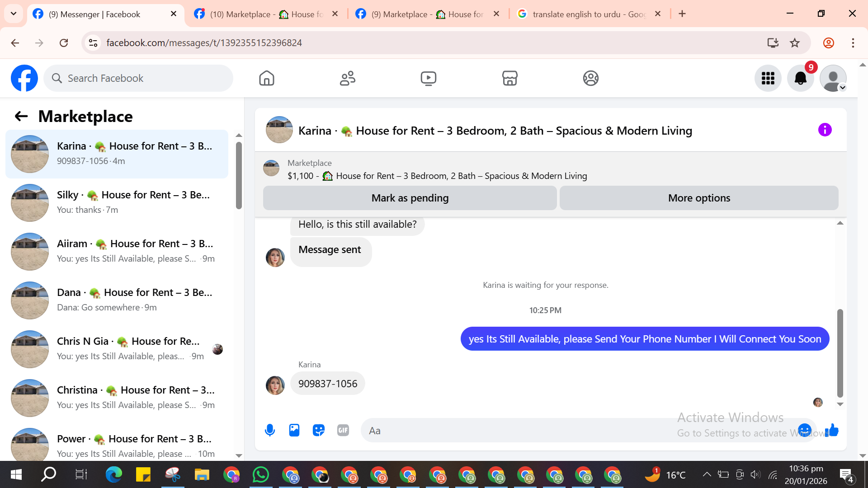Open the account profile menu
Screen dimensions: 868x488
click(833, 78)
